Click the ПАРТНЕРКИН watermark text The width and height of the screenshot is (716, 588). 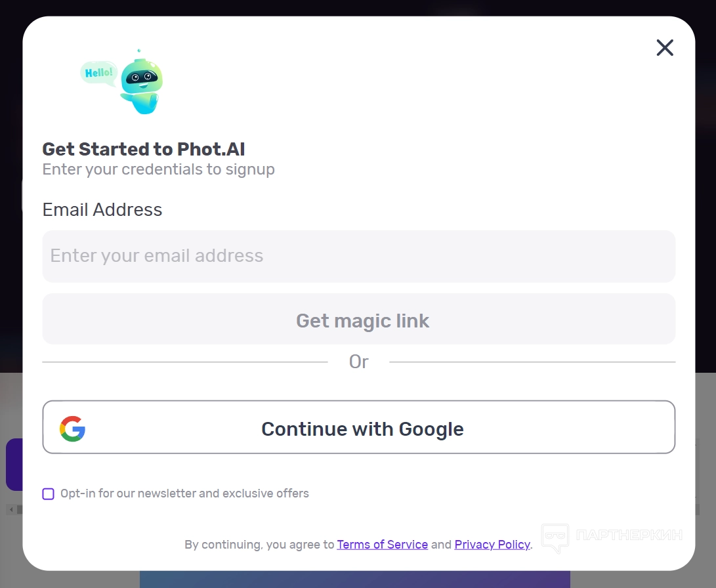(x=629, y=534)
